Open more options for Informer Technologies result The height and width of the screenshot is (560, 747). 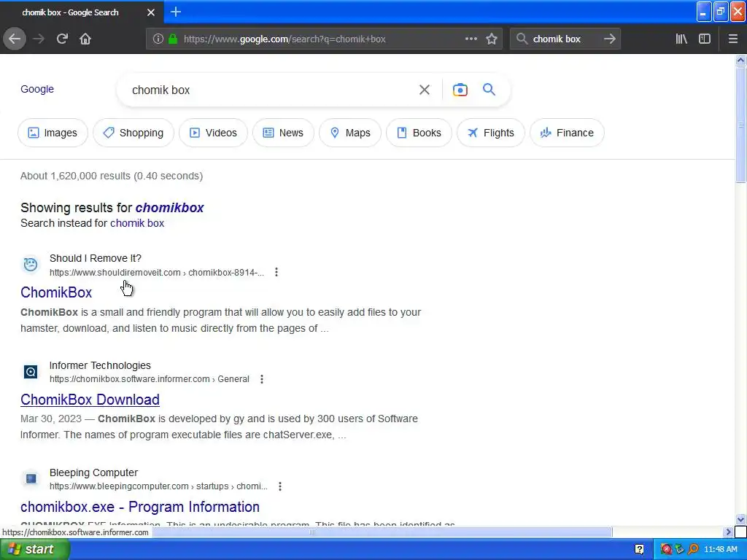pos(262,379)
